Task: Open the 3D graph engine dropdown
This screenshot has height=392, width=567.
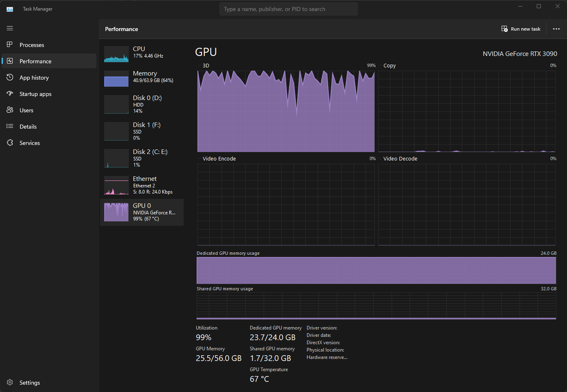Action: pos(204,65)
